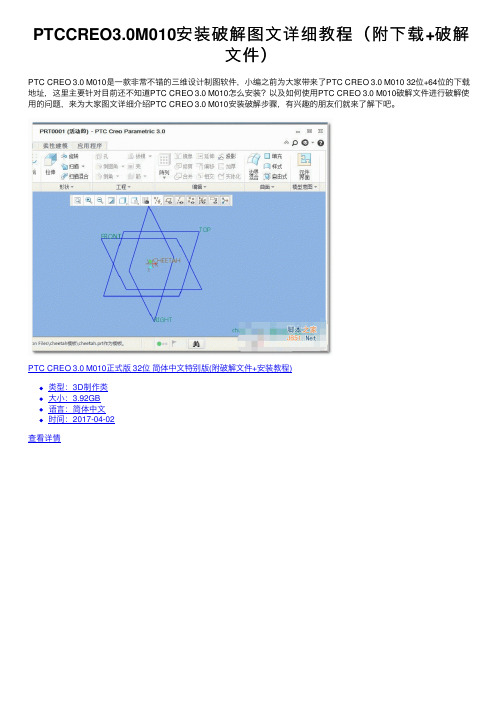Select the 自由式 (Freestyle) tool
The image size is (504, 713).
(276, 176)
